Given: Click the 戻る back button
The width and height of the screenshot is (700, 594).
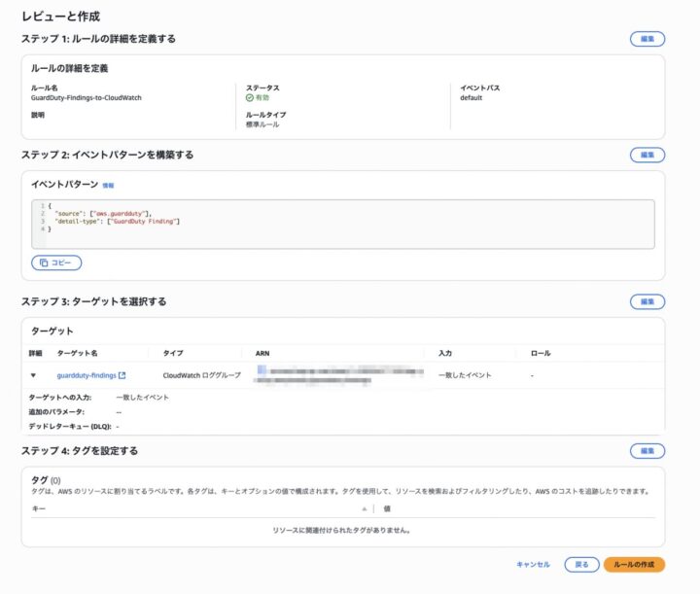Looking at the screenshot, I should tap(581, 564).
